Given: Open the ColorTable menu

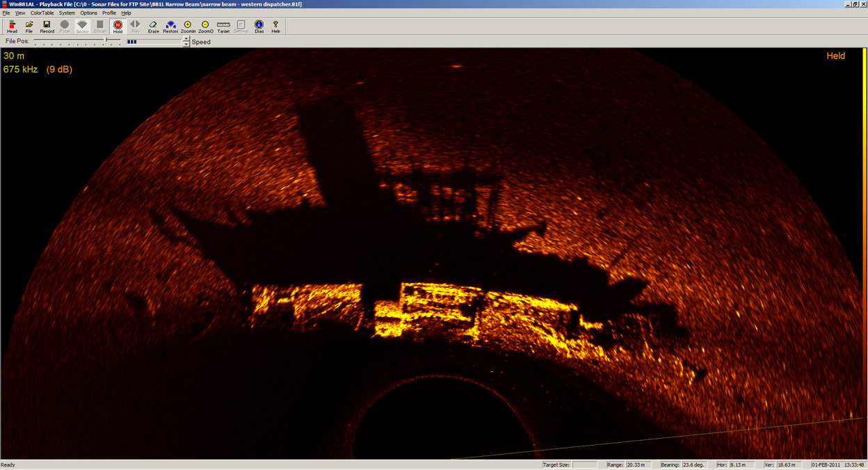Looking at the screenshot, I should [42, 13].
